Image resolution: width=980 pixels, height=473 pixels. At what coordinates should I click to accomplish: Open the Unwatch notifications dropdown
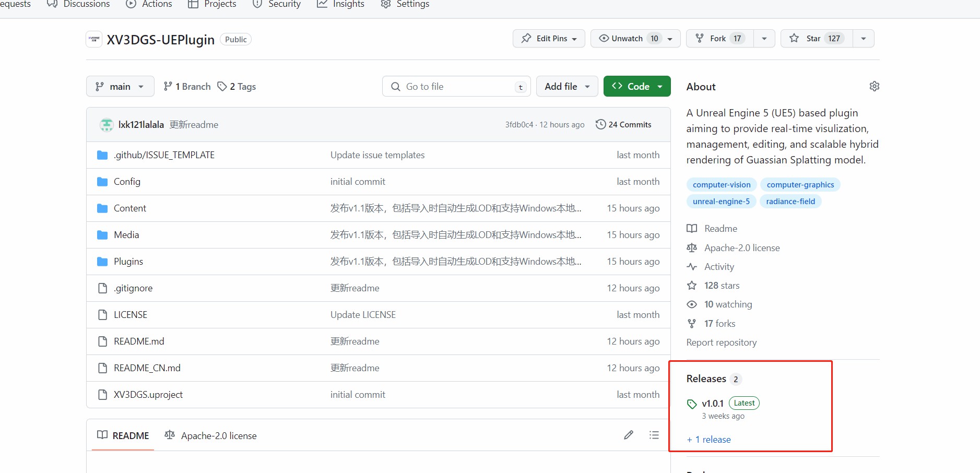(635, 39)
